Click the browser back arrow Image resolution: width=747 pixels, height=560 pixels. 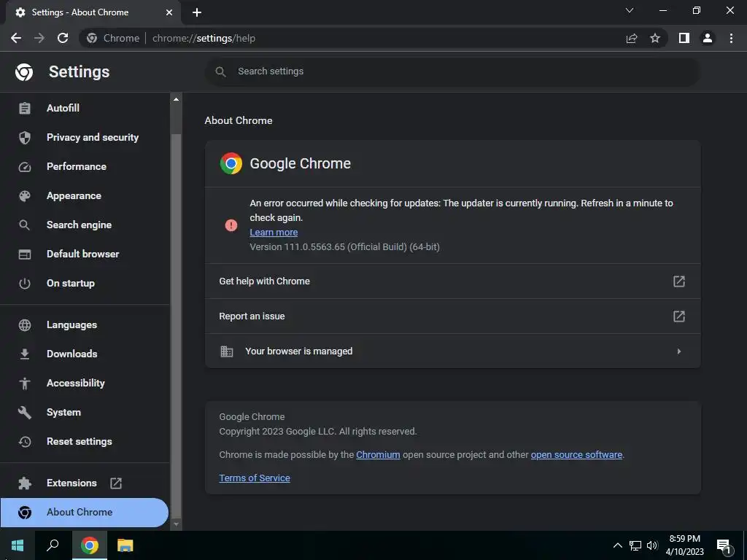coord(16,38)
